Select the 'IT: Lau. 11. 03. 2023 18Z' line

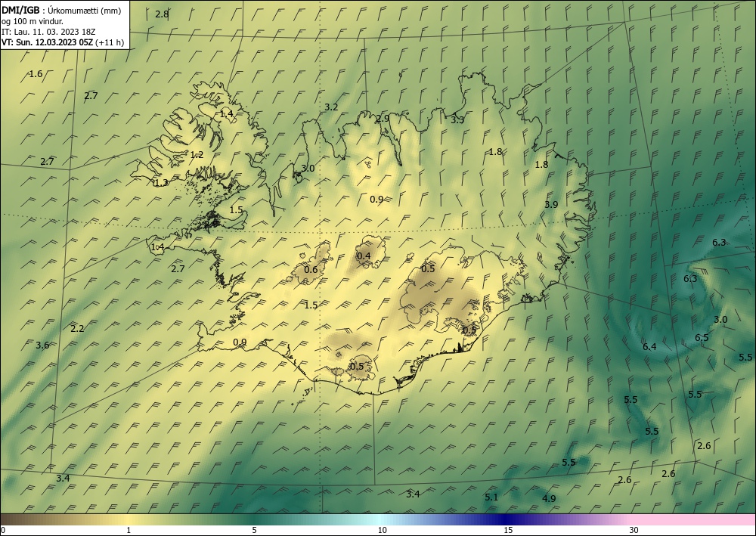point(48,32)
